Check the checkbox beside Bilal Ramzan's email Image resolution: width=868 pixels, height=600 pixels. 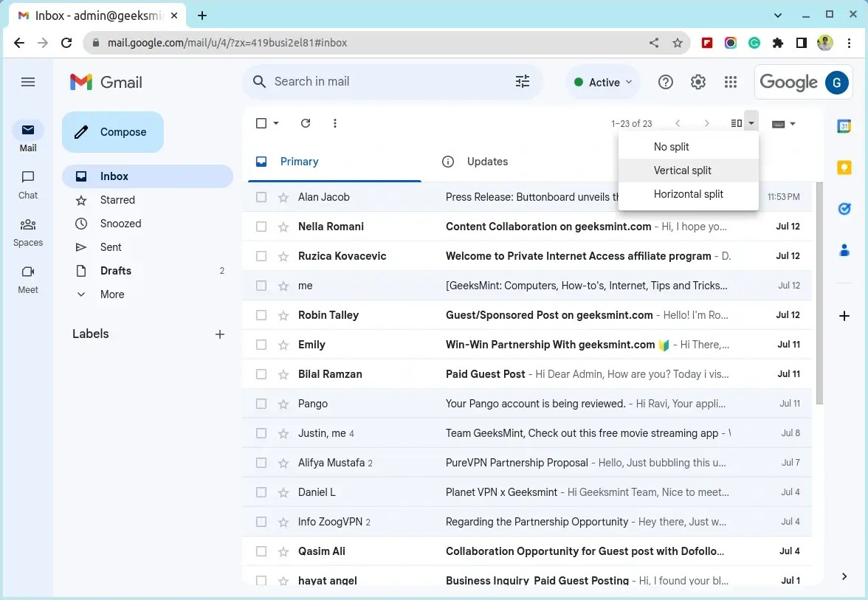click(x=261, y=373)
